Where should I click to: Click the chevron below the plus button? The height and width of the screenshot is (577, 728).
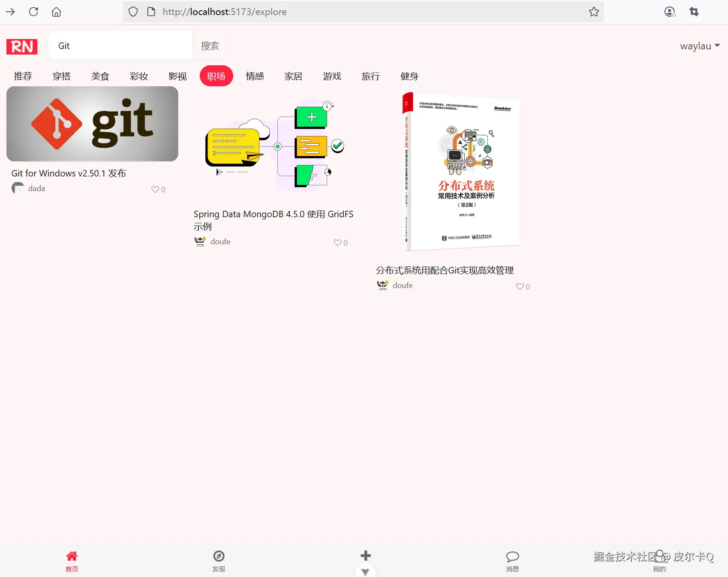365,572
